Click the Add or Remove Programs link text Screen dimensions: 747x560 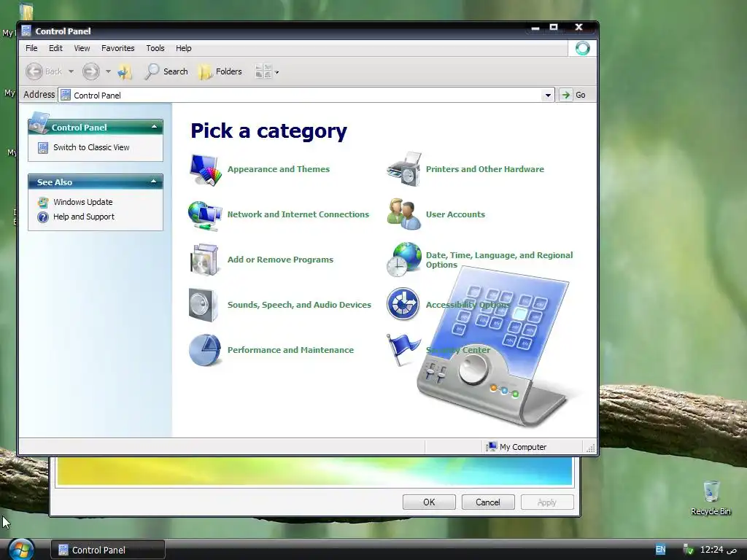(280, 260)
